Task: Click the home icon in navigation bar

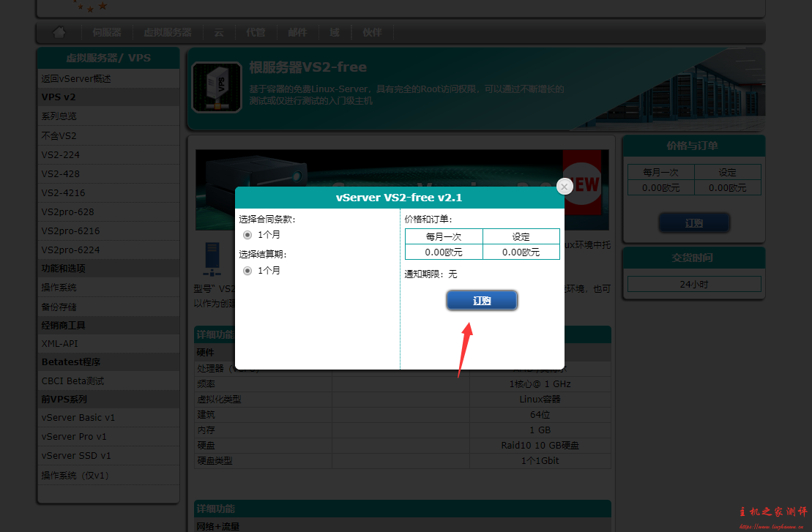Action: (x=59, y=32)
